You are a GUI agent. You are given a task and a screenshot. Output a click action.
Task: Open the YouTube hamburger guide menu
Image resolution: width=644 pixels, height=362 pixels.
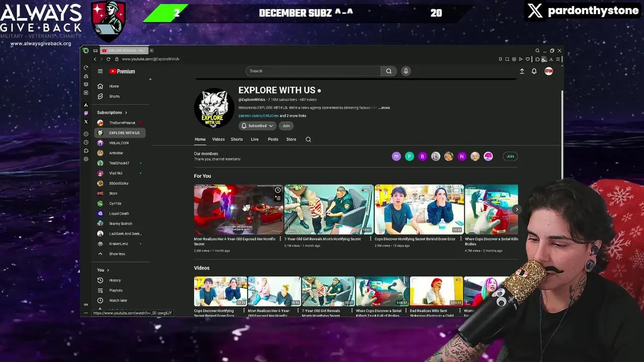tap(100, 71)
